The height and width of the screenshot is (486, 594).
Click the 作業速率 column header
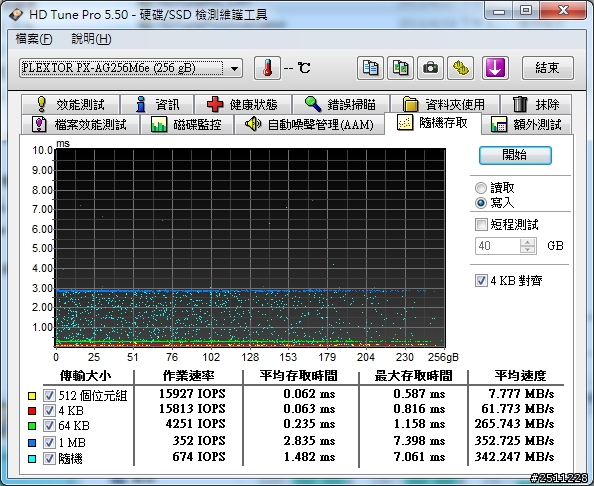[x=189, y=376]
